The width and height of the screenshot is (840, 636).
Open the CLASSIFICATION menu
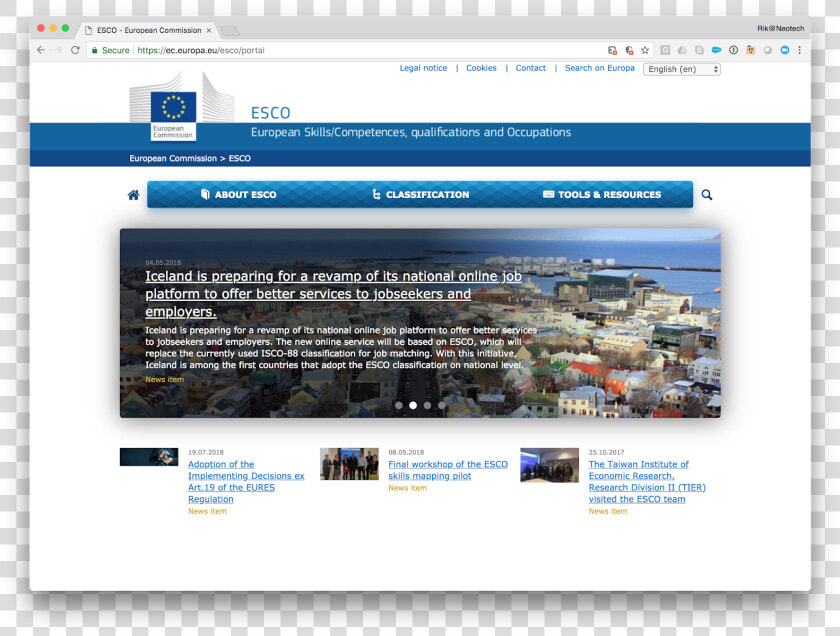421,194
